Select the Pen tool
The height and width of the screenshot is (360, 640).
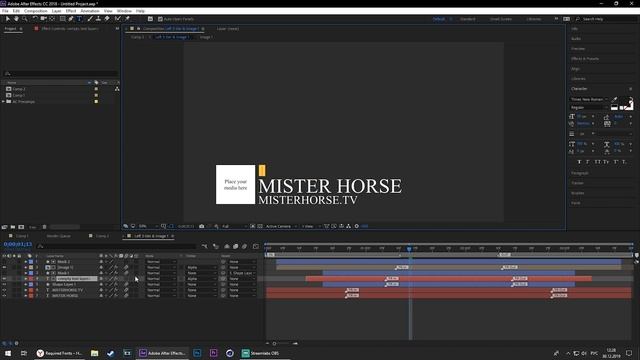click(x=71, y=19)
